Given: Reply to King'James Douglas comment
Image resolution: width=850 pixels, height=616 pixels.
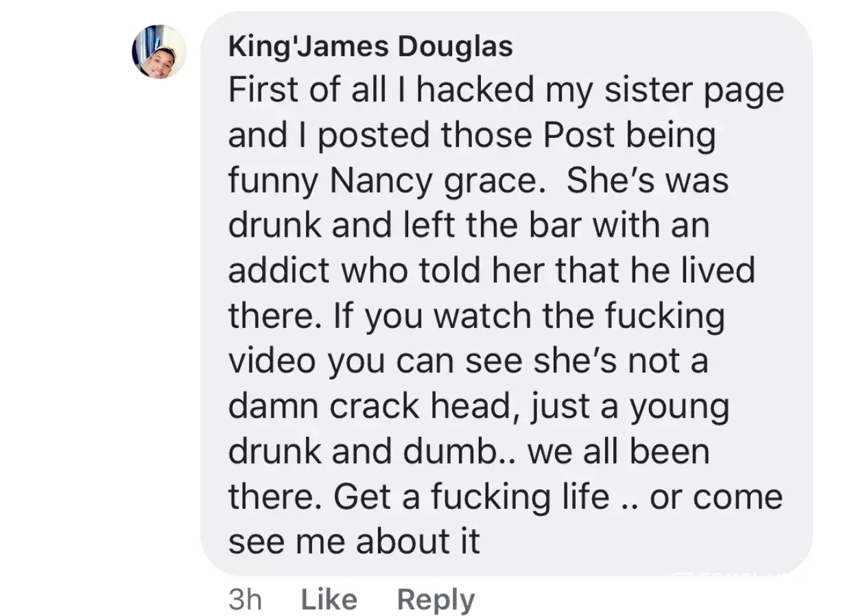Looking at the screenshot, I should click(436, 600).
